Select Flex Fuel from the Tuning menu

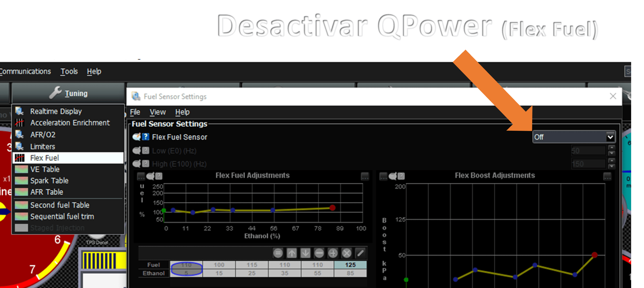pos(68,158)
